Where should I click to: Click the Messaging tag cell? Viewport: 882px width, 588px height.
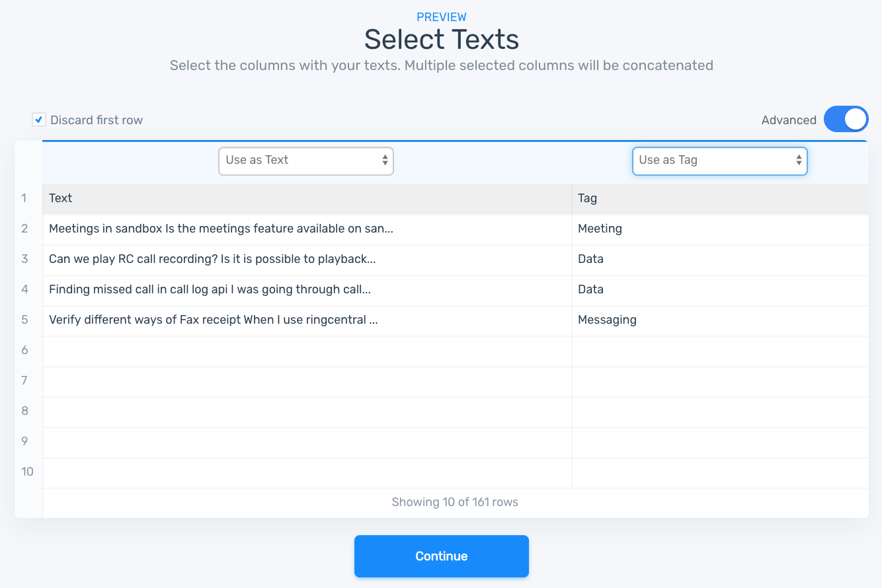click(x=607, y=320)
